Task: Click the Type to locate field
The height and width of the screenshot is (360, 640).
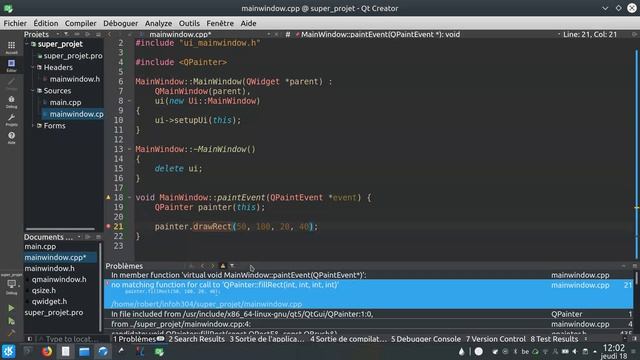Action: 72,339
